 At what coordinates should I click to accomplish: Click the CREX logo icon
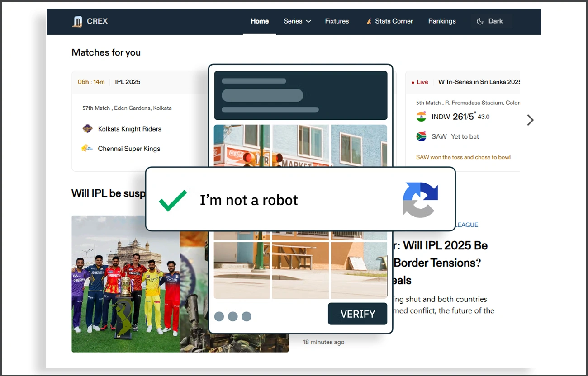pos(77,21)
